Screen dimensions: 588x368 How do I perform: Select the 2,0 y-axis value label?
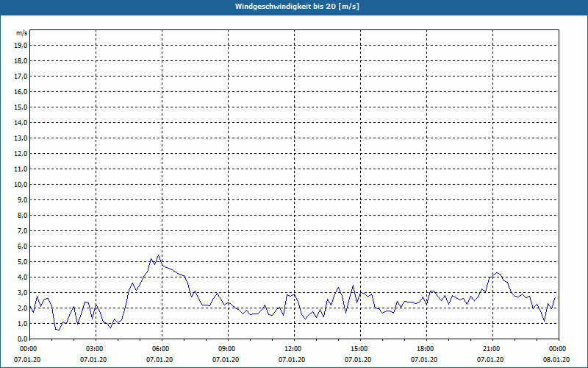coord(23,308)
